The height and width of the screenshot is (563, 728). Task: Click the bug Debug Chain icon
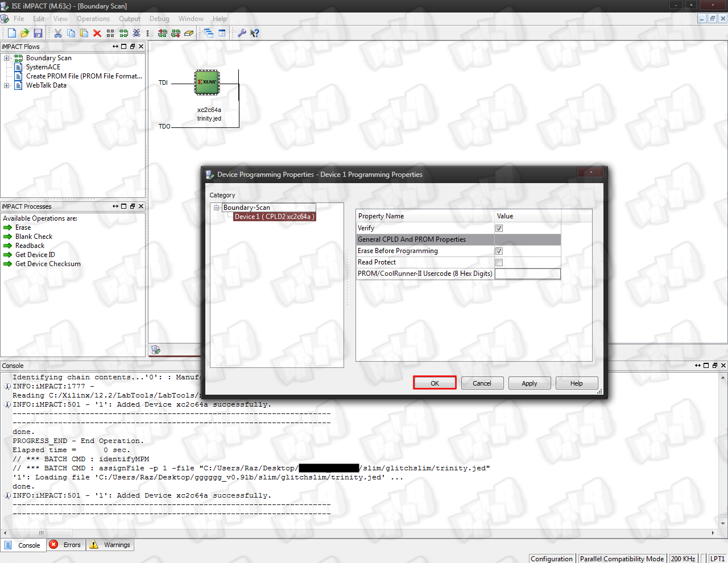click(x=136, y=33)
